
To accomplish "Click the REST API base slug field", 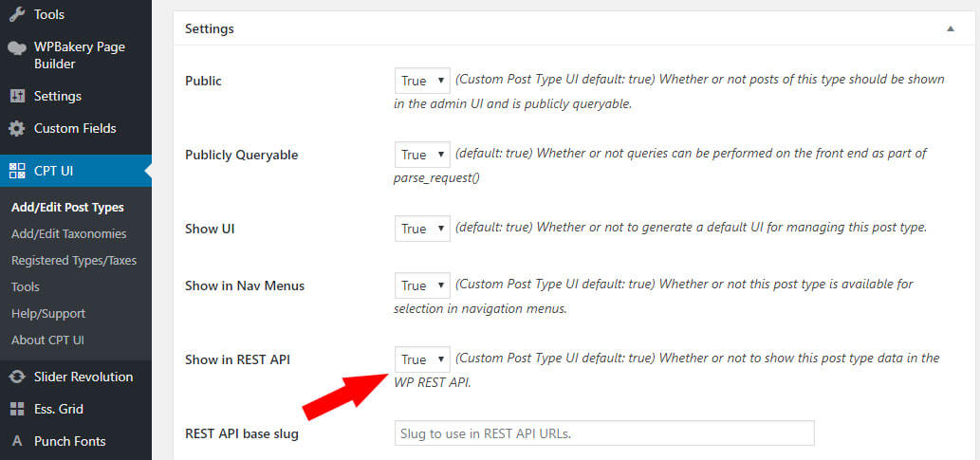I will point(604,433).
